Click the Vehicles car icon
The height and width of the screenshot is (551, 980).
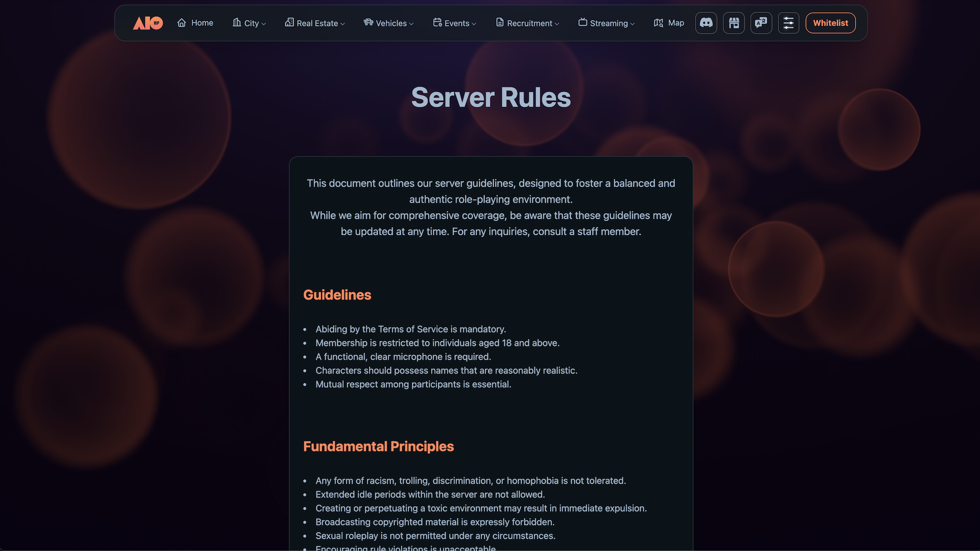coord(368,22)
